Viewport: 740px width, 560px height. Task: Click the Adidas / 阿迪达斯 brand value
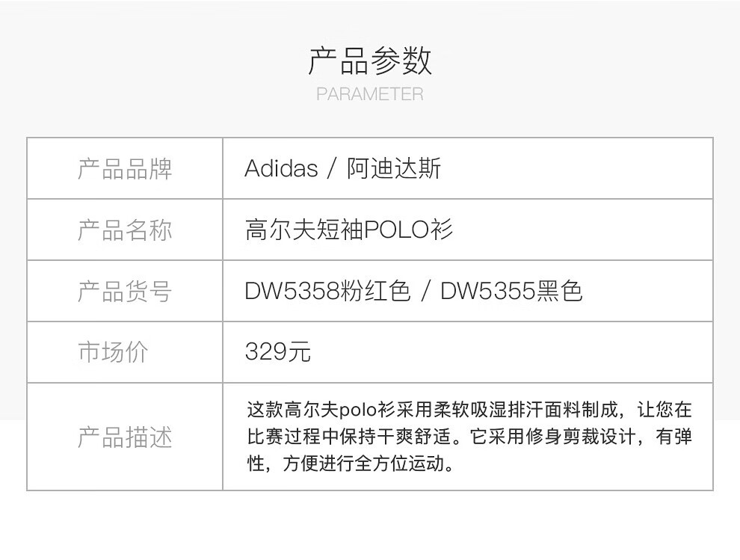[342, 168]
